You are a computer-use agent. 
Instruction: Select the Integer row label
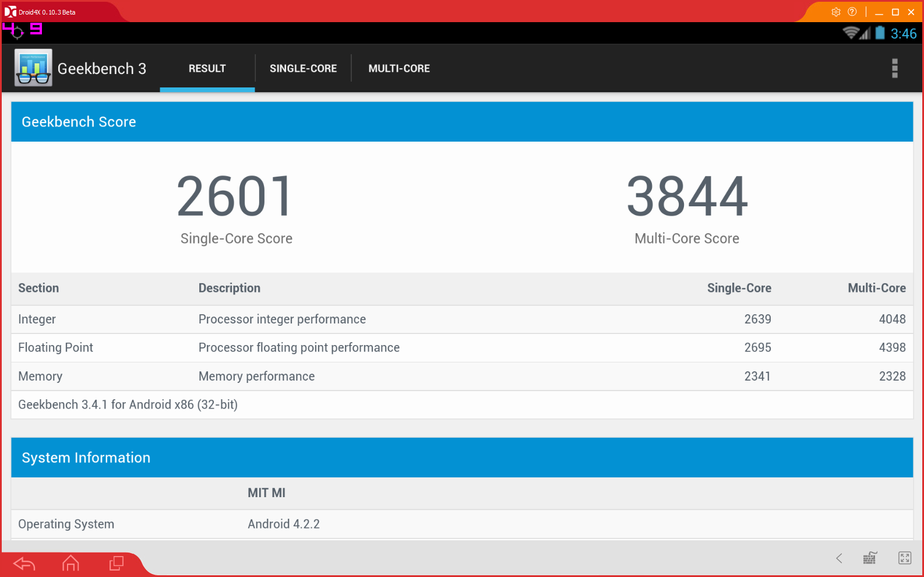pyautogui.click(x=37, y=319)
